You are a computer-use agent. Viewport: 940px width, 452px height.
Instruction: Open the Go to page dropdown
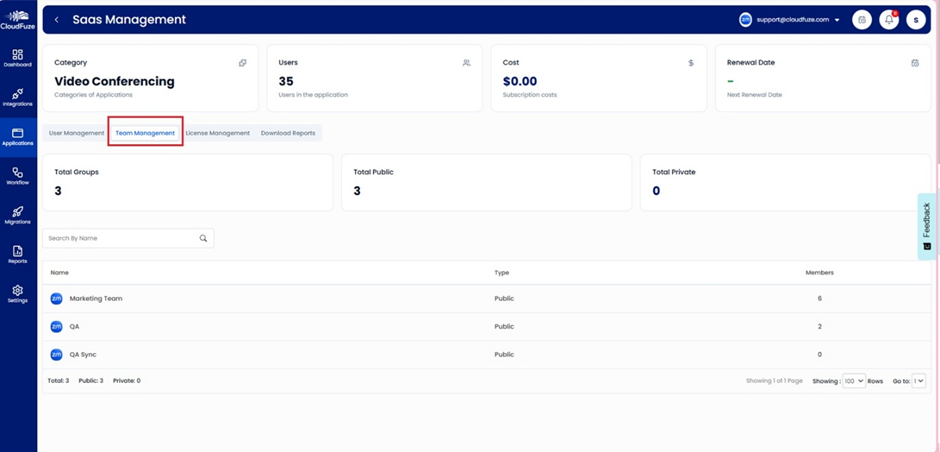(x=918, y=381)
